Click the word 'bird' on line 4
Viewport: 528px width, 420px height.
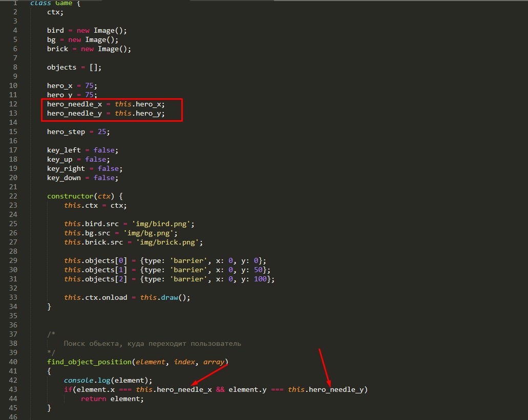pyautogui.click(x=55, y=30)
